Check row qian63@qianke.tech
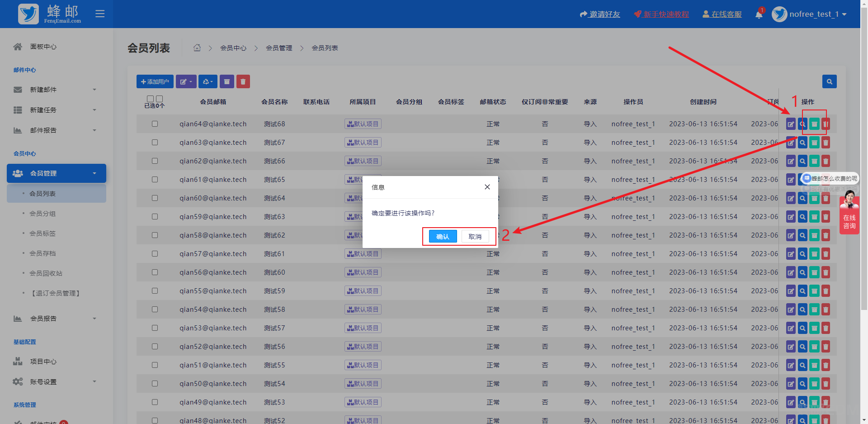This screenshot has width=868, height=424. [x=155, y=142]
